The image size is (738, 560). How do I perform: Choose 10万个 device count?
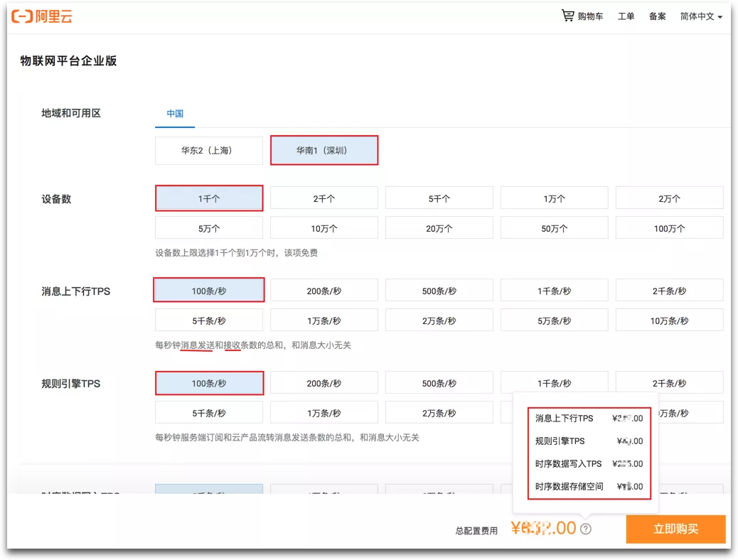point(323,228)
